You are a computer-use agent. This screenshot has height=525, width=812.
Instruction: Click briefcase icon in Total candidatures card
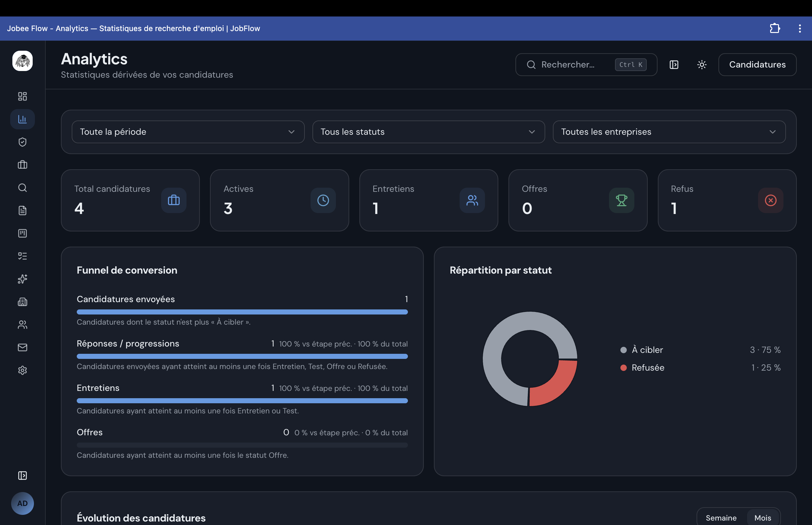pos(174,200)
